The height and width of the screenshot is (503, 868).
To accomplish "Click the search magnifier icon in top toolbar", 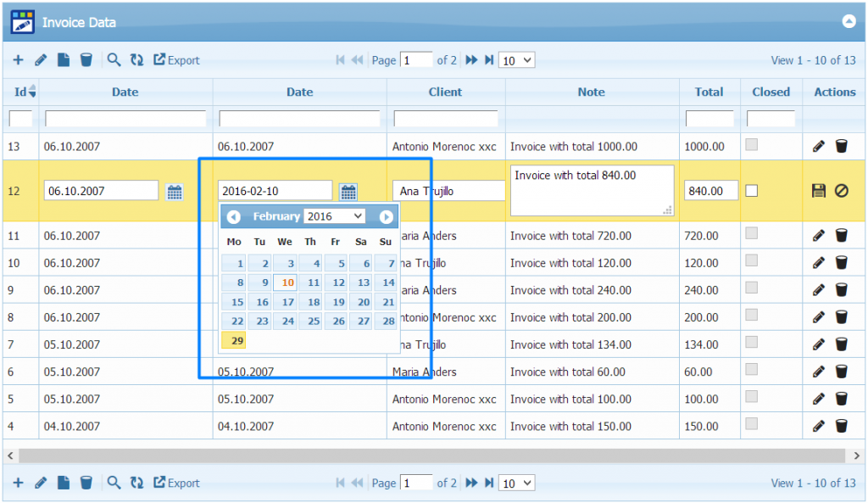I will point(114,60).
